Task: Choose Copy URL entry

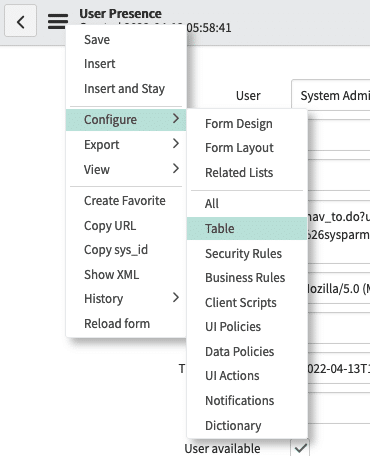Action: [x=126, y=226]
